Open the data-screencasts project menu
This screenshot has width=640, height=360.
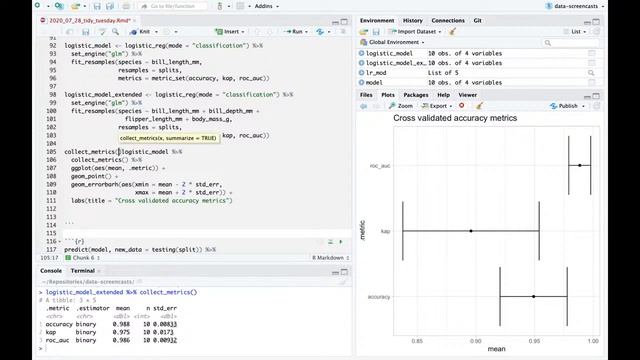coord(575,6)
